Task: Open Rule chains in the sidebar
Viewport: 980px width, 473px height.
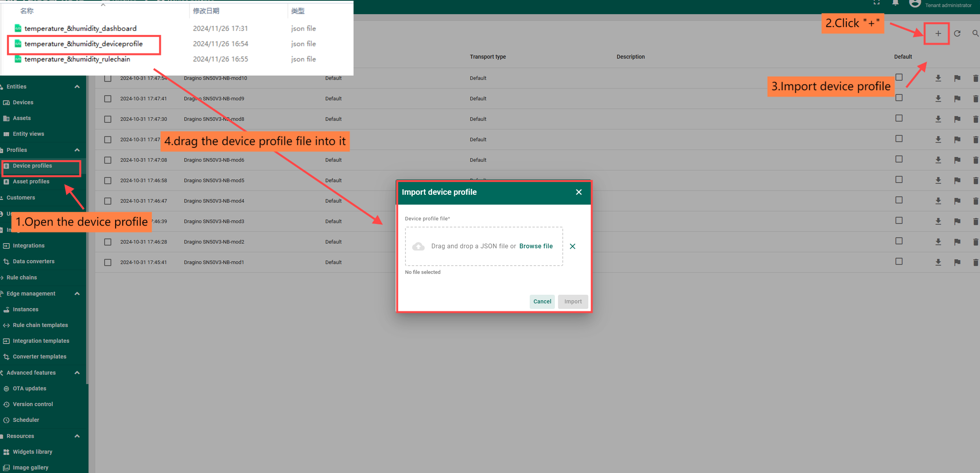Action: (22, 277)
